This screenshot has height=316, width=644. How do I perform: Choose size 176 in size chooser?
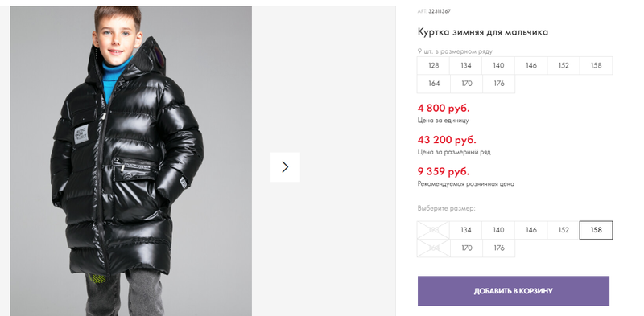(498, 248)
